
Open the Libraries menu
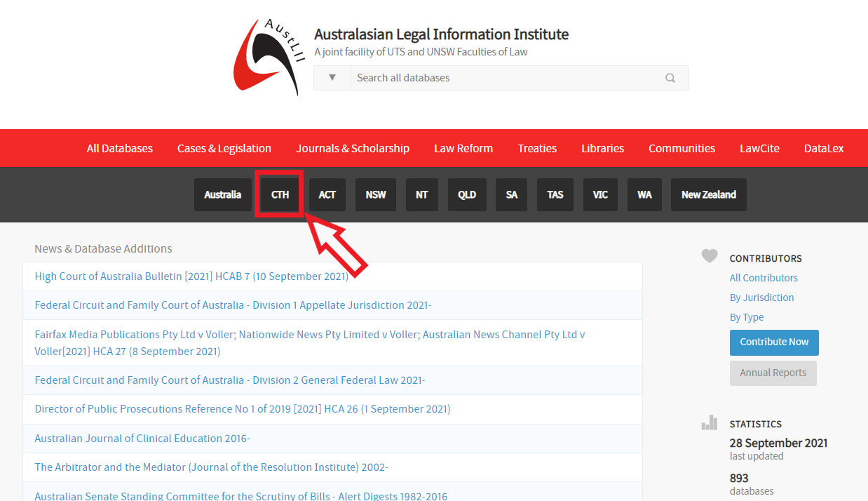tap(602, 148)
